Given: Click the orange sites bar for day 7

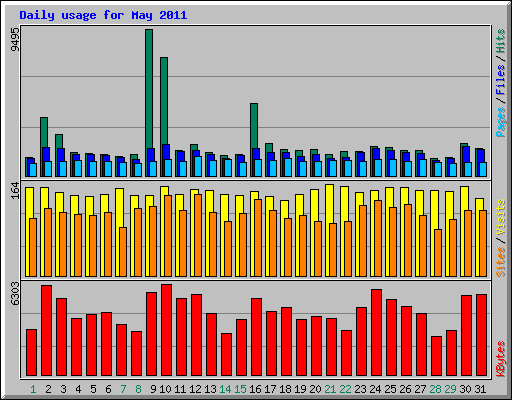Looking at the screenshot, I should click(123, 252).
